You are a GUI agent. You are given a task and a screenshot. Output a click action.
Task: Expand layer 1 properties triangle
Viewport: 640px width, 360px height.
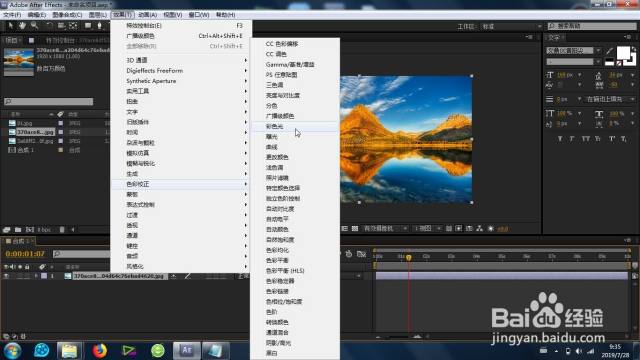[36, 276]
